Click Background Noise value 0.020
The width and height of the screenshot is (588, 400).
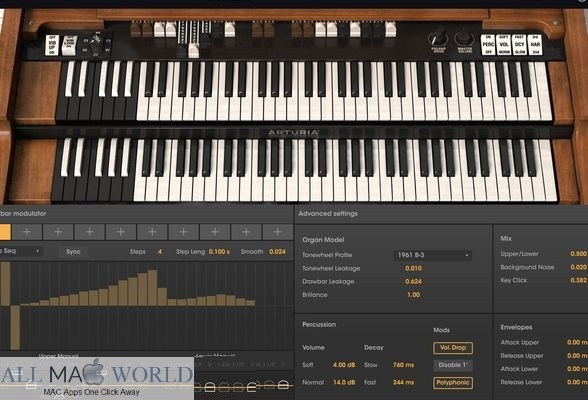[579, 267]
